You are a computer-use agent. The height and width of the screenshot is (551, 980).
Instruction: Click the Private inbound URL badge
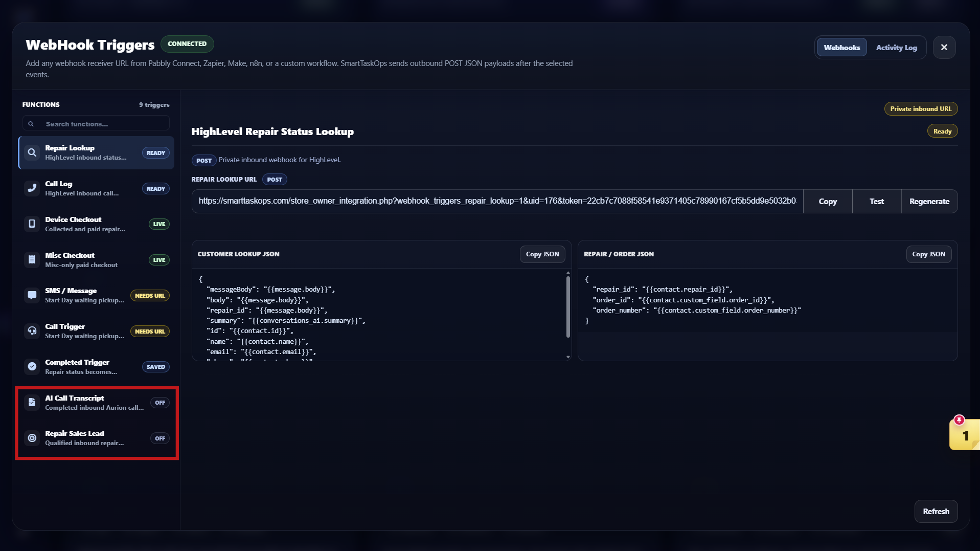921,109
